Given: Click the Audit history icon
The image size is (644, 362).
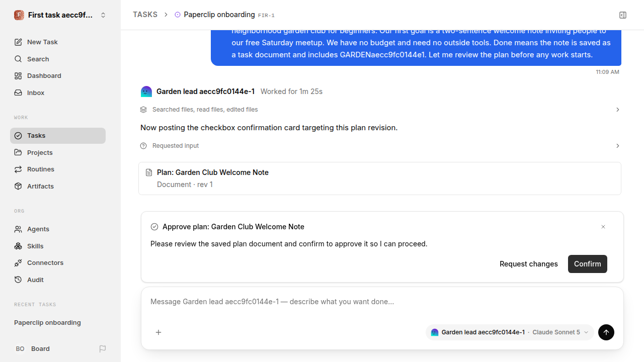Looking at the screenshot, I should (18, 280).
